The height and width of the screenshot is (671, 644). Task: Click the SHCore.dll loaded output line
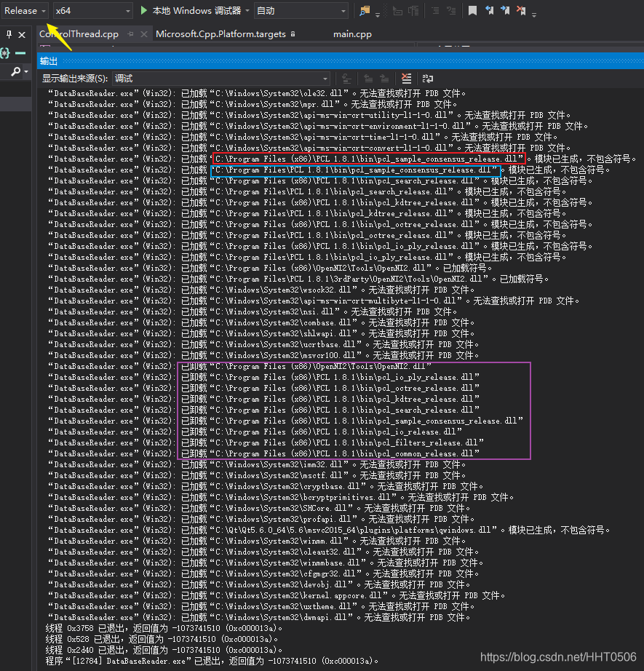(x=259, y=508)
